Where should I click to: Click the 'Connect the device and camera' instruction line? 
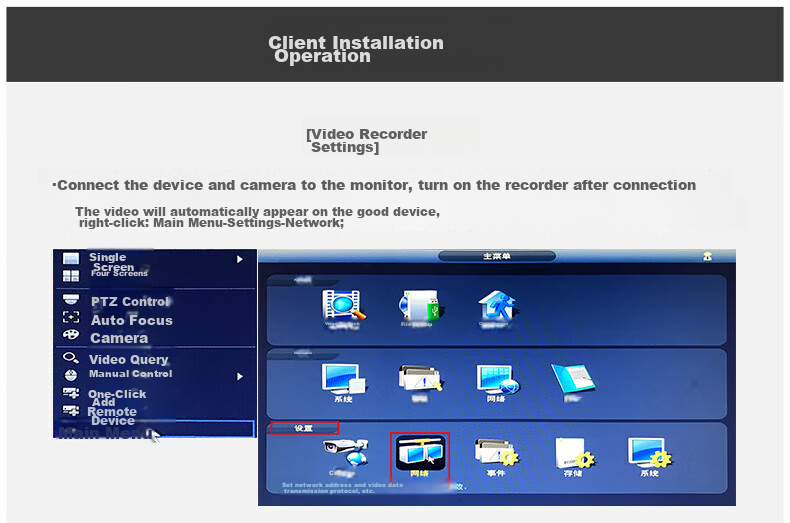(375, 185)
